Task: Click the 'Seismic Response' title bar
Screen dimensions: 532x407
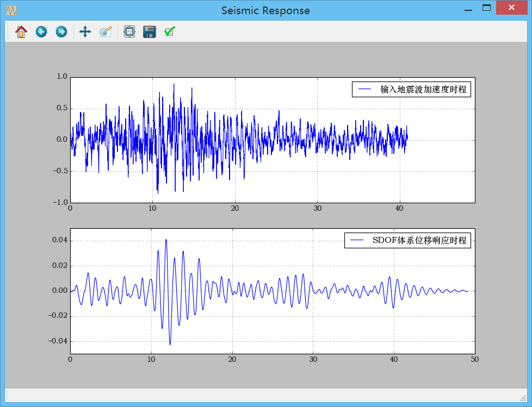Action: pos(265,10)
